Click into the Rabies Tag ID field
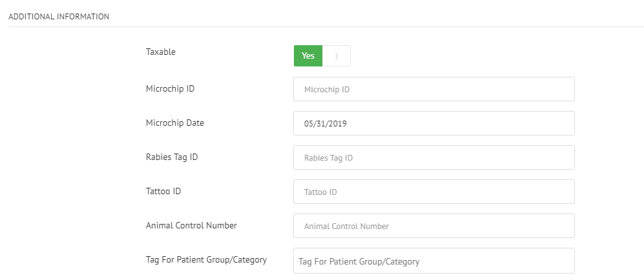The height and width of the screenshot is (280, 644). click(x=433, y=157)
